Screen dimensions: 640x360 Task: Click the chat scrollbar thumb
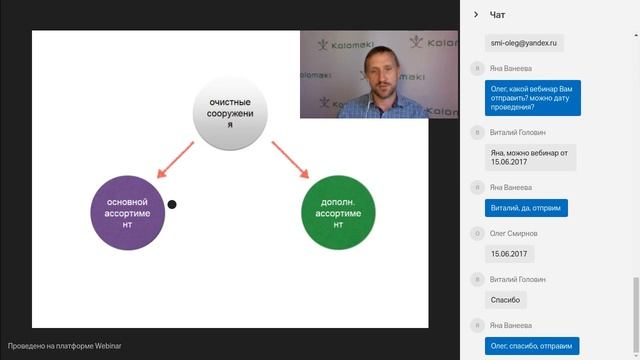tap(636, 314)
